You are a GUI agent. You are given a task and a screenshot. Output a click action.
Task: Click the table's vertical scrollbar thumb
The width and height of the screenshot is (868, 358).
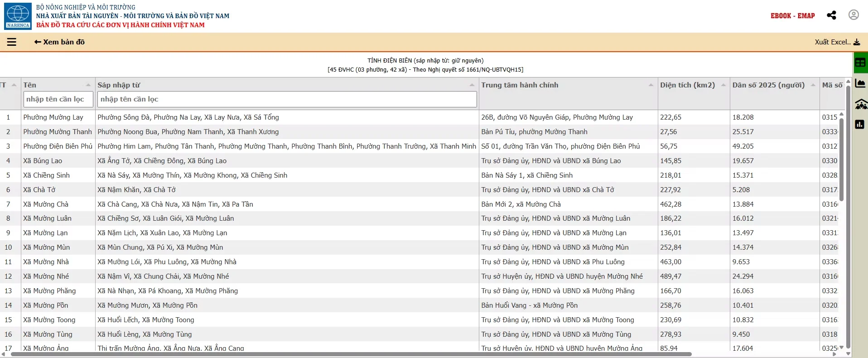coord(842,159)
